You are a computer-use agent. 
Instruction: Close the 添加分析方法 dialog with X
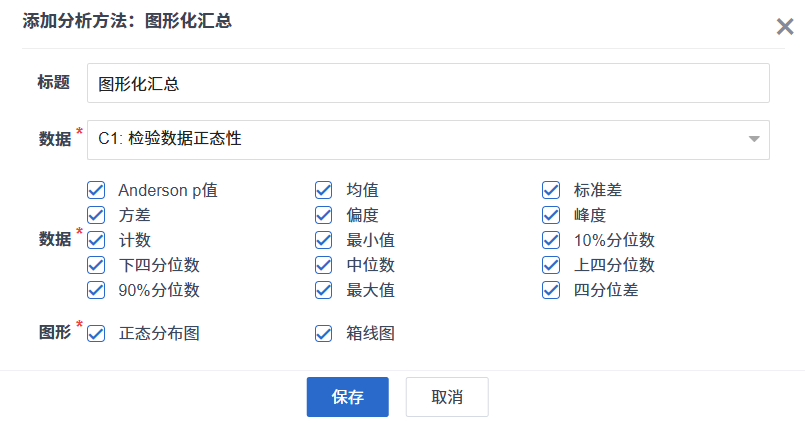(785, 27)
